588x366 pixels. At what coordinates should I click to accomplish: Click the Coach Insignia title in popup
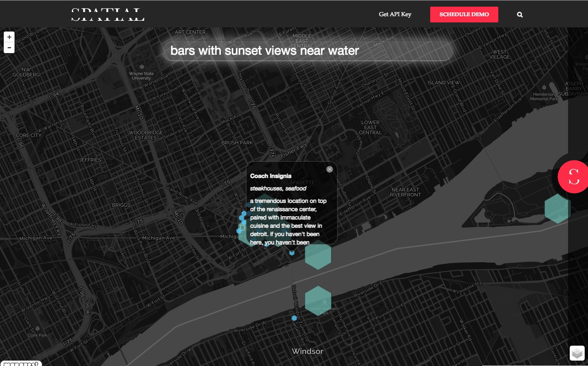tap(271, 176)
